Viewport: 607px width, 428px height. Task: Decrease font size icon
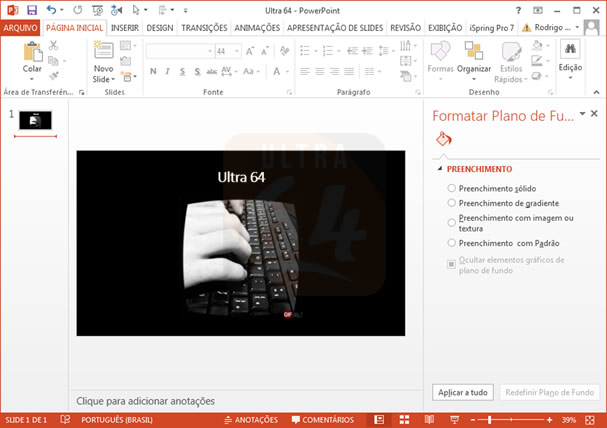[x=265, y=51]
